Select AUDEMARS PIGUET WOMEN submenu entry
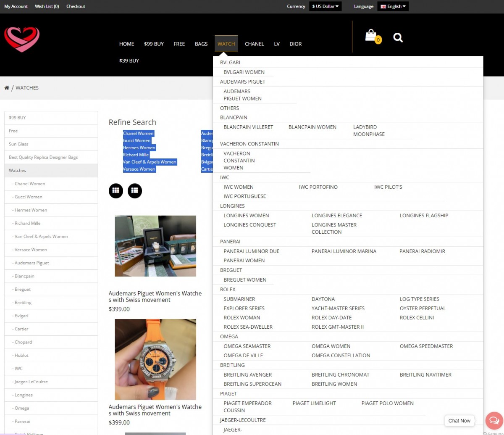Image resolution: width=504 pixels, height=435 pixels. pyautogui.click(x=243, y=95)
